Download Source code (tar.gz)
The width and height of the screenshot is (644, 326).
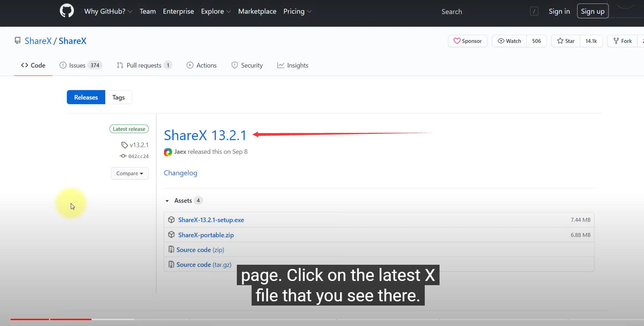[204, 264]
